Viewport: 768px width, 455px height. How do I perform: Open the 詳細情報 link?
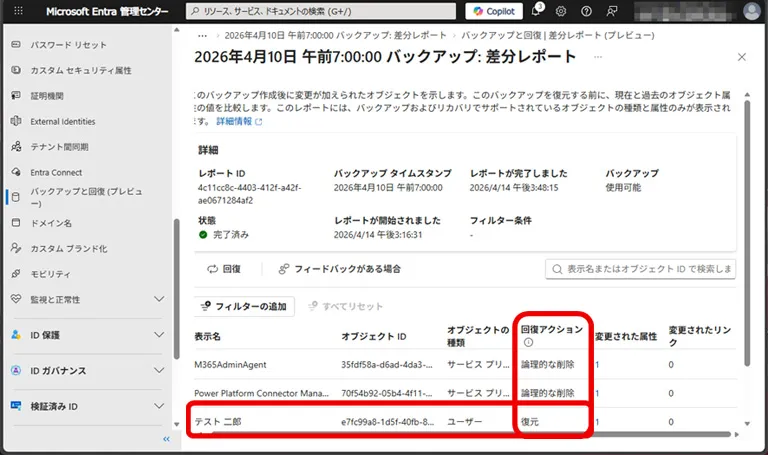pos(239,121)
